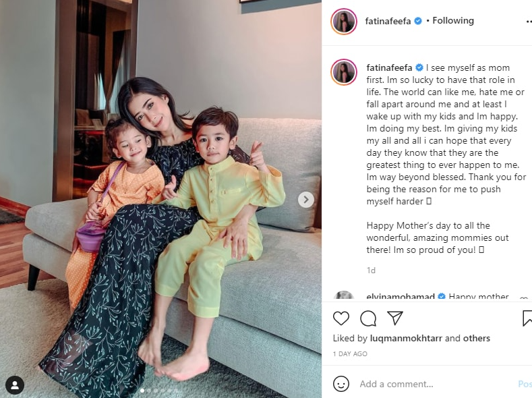Share post using the paper plane icon
The width and height of the screenshot is (532, 398).
(x=395, y=318)
